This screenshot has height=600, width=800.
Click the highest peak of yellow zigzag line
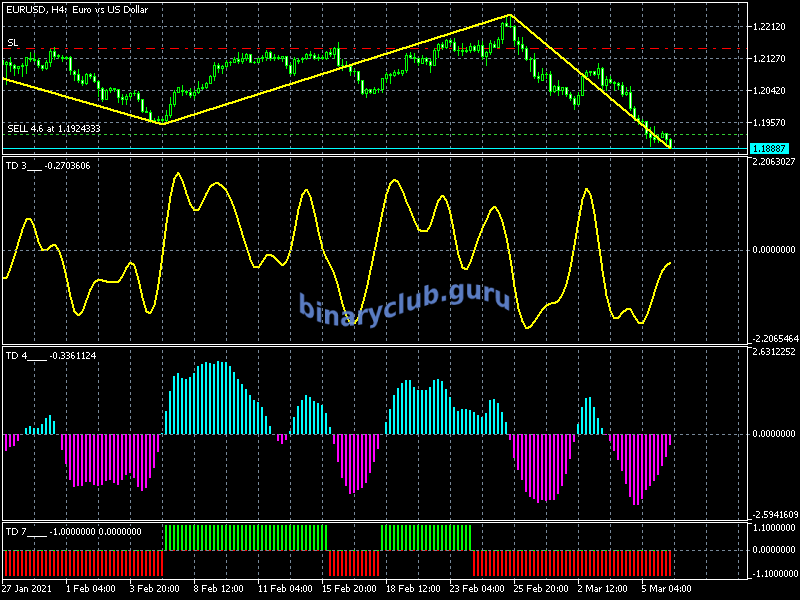[x=510, y=15]
